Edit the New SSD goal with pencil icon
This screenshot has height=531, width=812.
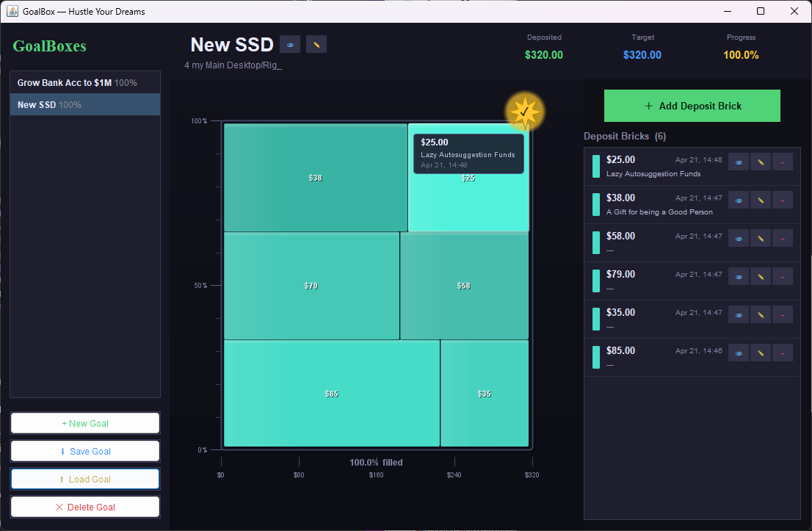click(316, 45)
